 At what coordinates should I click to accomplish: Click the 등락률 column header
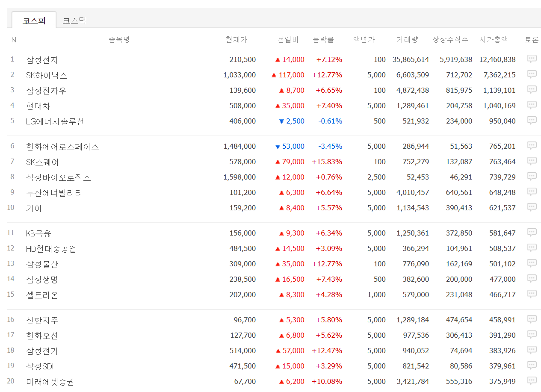tap(323, 39)
